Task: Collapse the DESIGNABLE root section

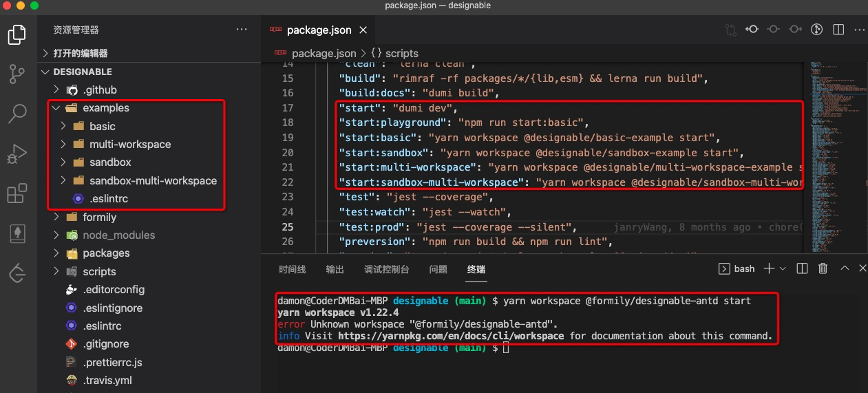Action: (x=45, y=72)
